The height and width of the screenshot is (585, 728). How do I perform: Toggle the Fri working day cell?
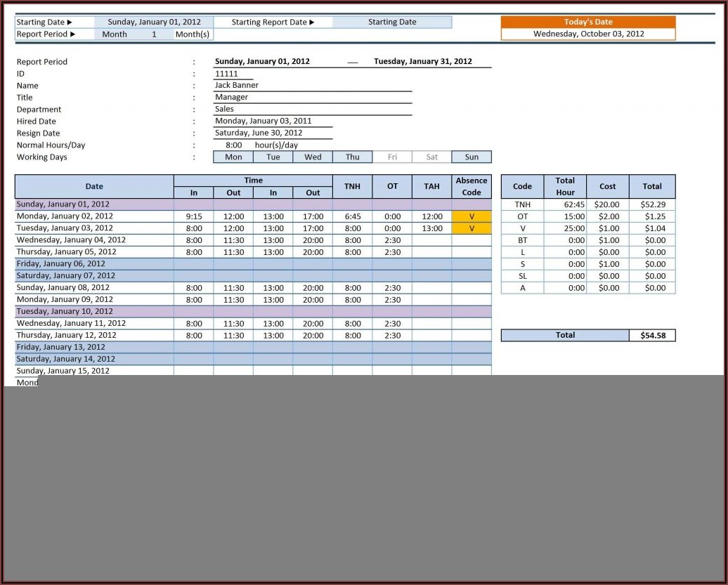pyautogui.click(x=392, y=157)
